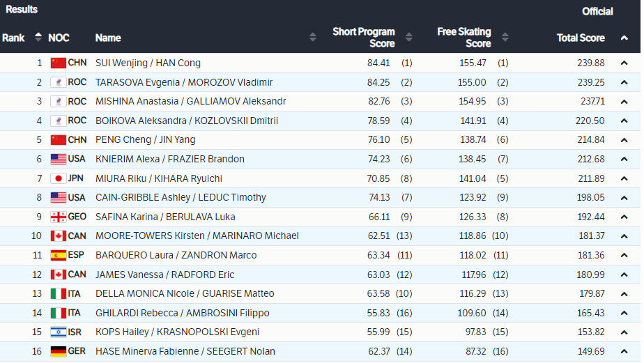Screen dimensions: 644x363
Task: Expand MISHINA / GALLIAMOV score details
Action: [x=624, y=102]
